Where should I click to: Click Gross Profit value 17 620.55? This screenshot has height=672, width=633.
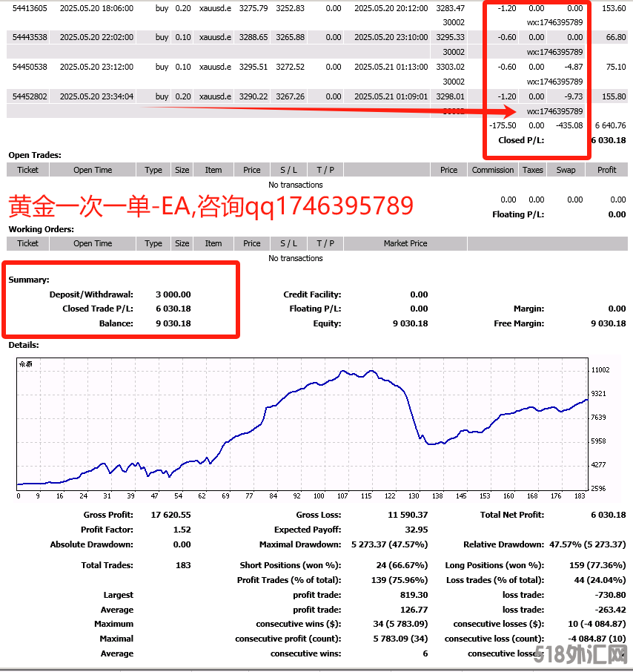pyautogui.click(x=171, y=515)
